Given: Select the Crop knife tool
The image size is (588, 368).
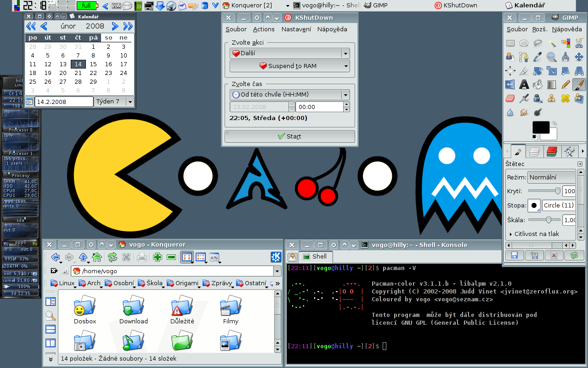Looking at the screenshot, I should tap(524, 71).
